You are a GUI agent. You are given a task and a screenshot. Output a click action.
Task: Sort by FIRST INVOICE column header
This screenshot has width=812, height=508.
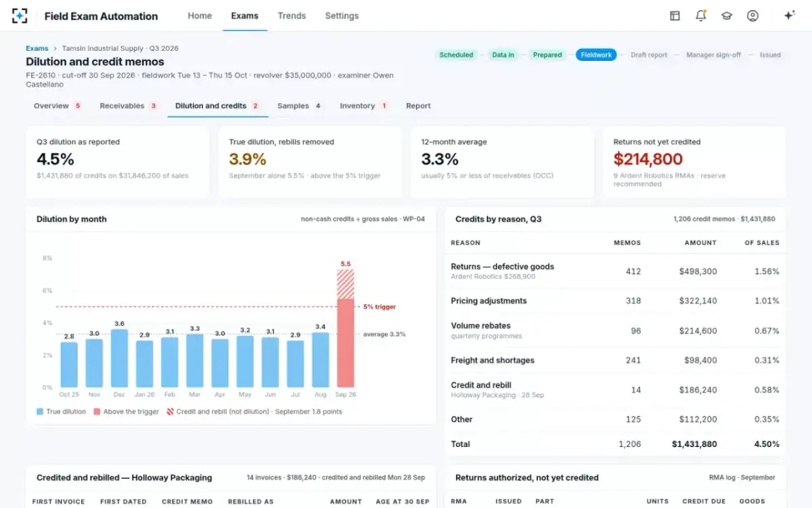(x=59, y=501)
